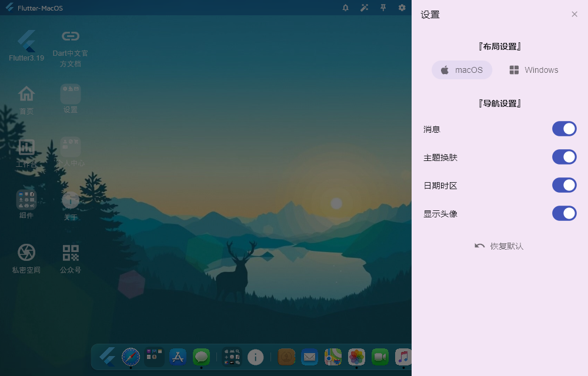Click 恢复默认 to restore defaults
The height and width of the screenshot is (376, 588).
499,246
